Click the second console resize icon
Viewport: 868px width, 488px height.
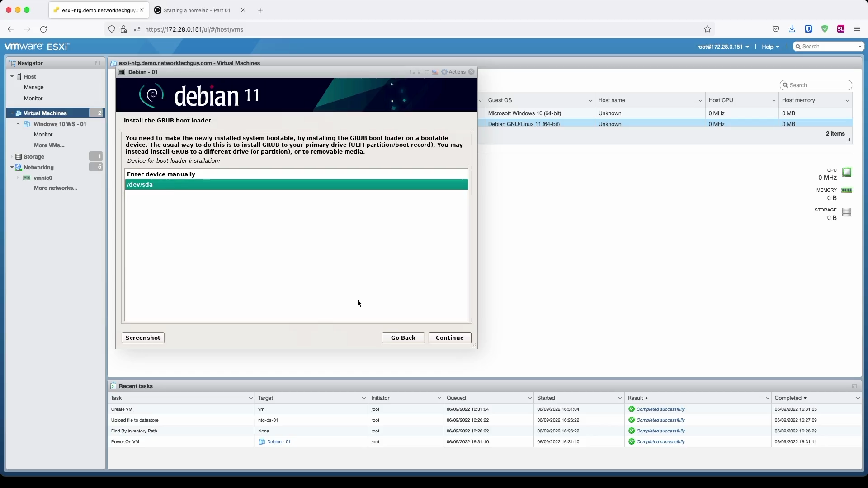coord(420,72)
